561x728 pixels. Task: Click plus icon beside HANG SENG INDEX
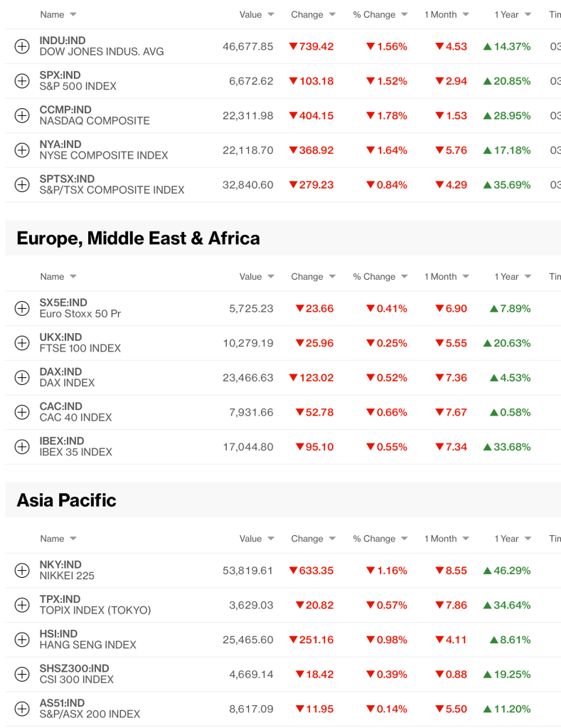(22, 640)
